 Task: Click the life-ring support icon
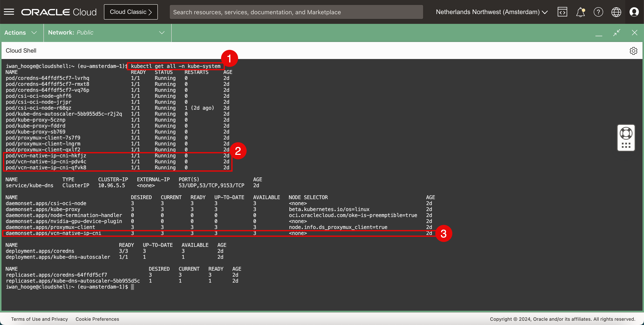pos(626,133)
